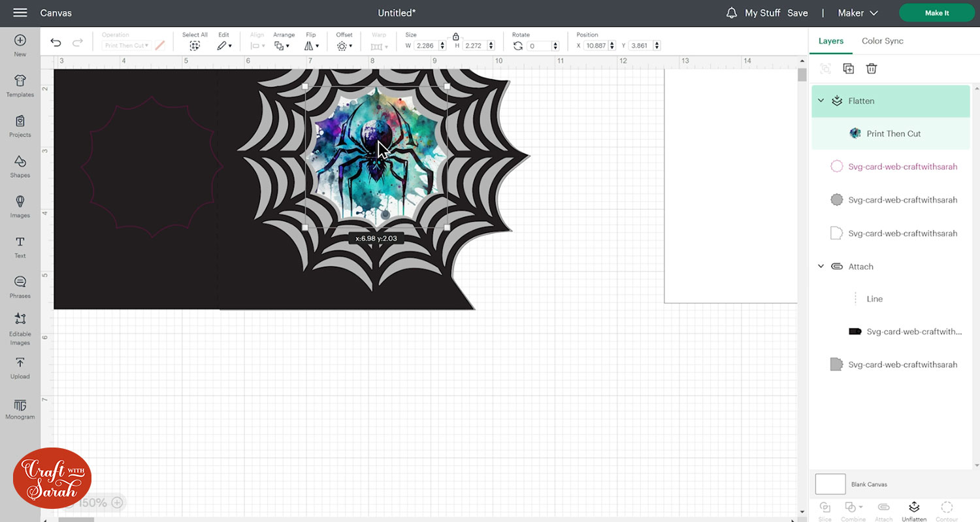980x522 pixels.
Task: Click the Position Y field
Action: pyautogui.click(x=641, y=46)
